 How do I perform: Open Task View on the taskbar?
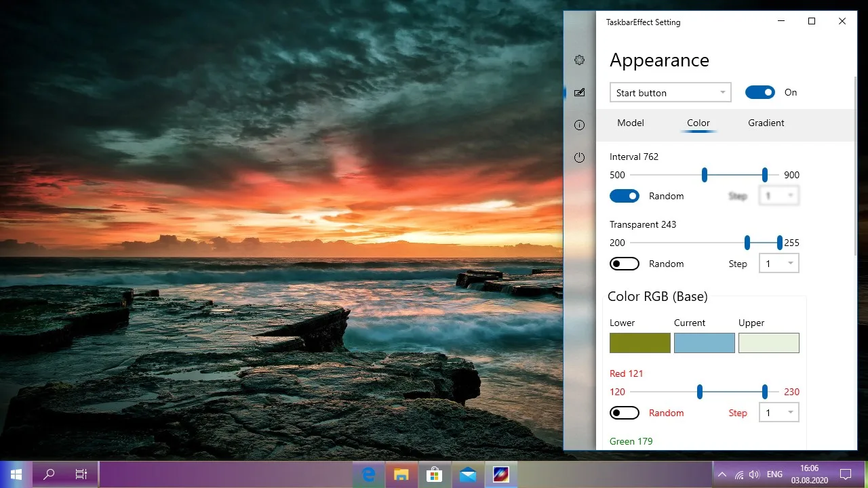click(x=81, y=474)
